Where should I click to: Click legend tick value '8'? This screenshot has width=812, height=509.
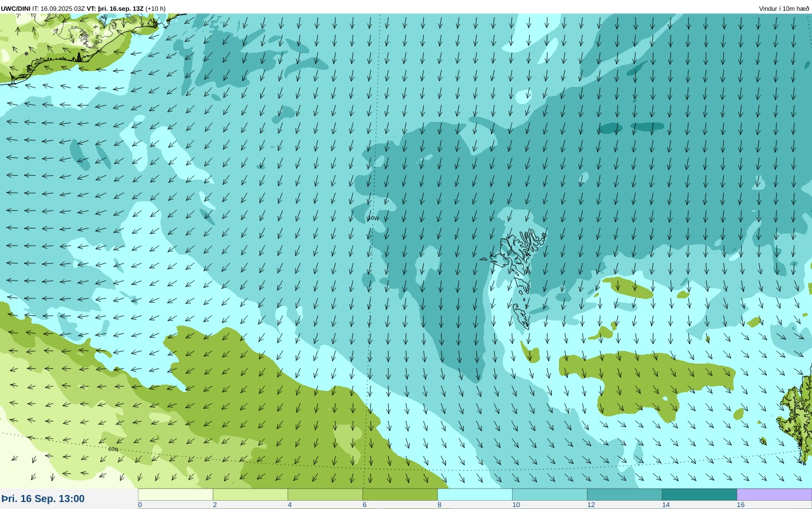440,505
